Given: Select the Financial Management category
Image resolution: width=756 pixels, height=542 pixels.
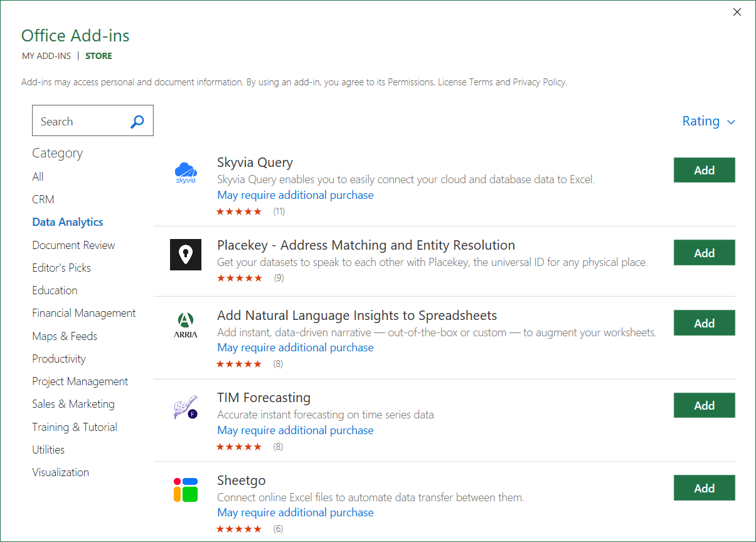Looking at the screenshot, I should click(84, 312).
